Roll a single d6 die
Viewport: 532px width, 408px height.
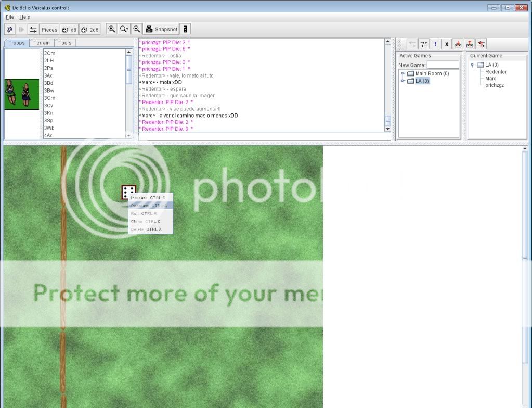pos(69,30)
